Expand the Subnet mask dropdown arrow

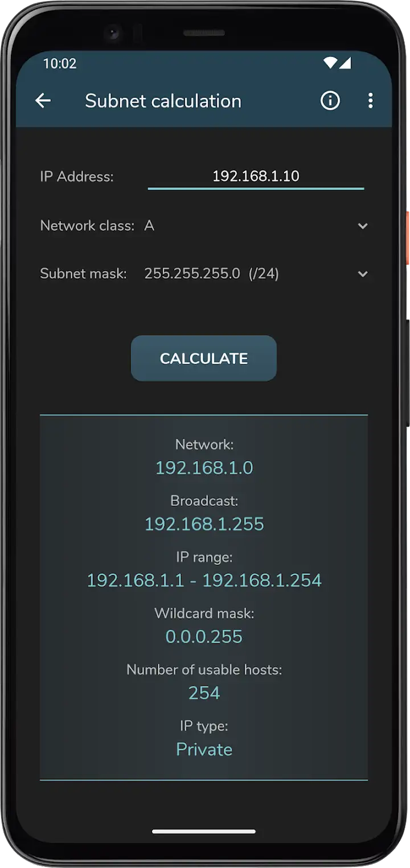[363, 274]
